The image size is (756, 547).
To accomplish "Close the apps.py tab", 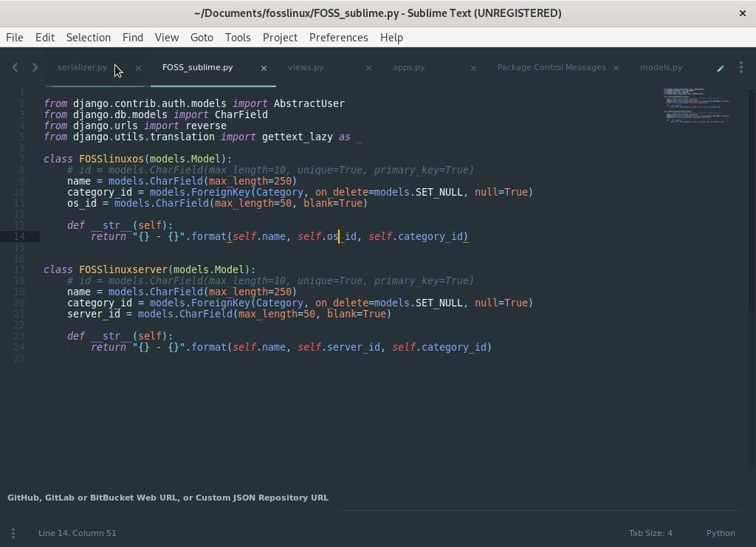I will [473, 68].
